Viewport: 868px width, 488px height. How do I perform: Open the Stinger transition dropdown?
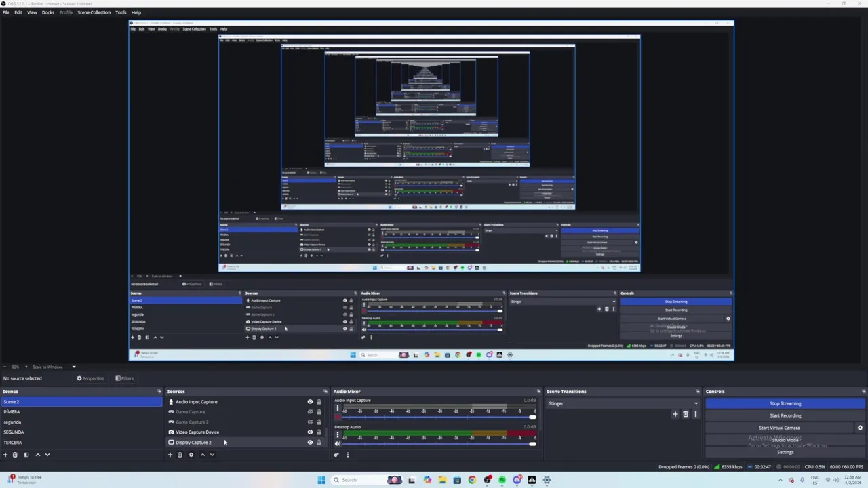tap(623, 403)
